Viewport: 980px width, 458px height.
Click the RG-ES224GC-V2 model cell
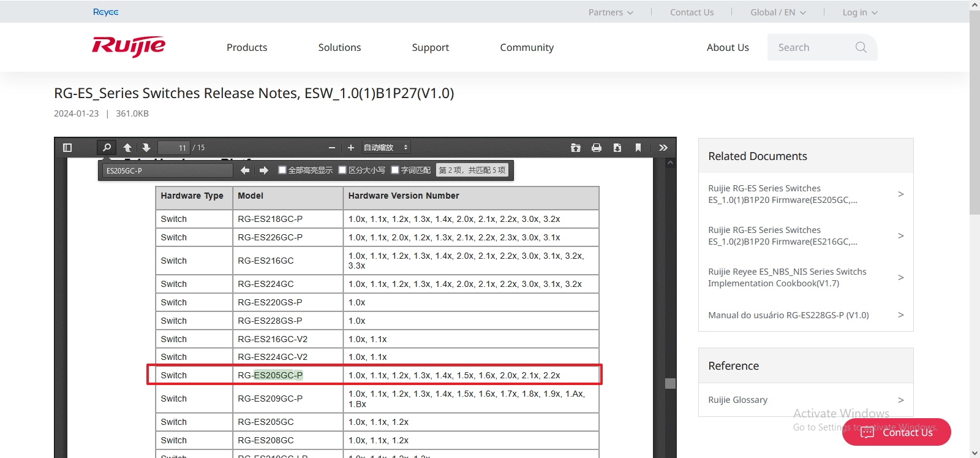[288, 357]
